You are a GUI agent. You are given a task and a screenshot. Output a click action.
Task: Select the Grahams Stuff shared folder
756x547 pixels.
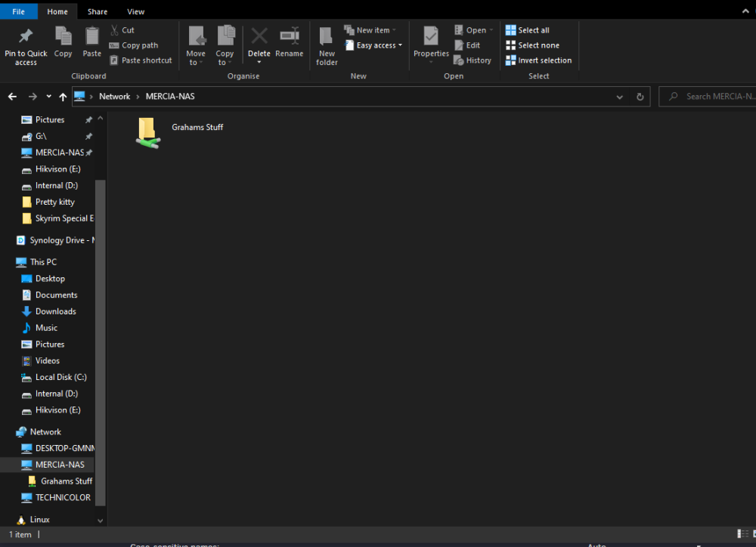pyautogui.click(x=179, y=132)
